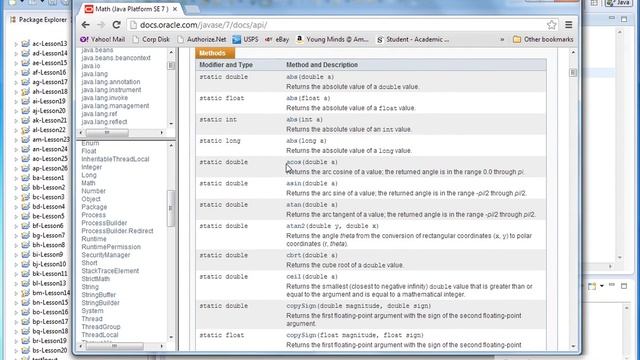Viewport: 640px width, 360px height.
Task: Open the Integer class link
Action: [91, 167]
